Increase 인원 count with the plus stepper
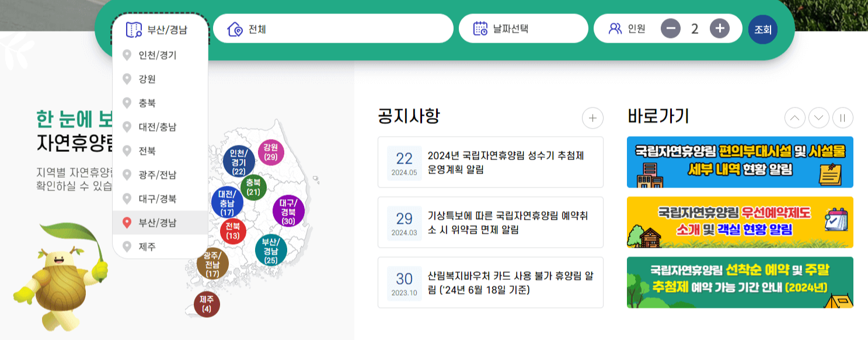868x340 pixels. click(719, 27)
